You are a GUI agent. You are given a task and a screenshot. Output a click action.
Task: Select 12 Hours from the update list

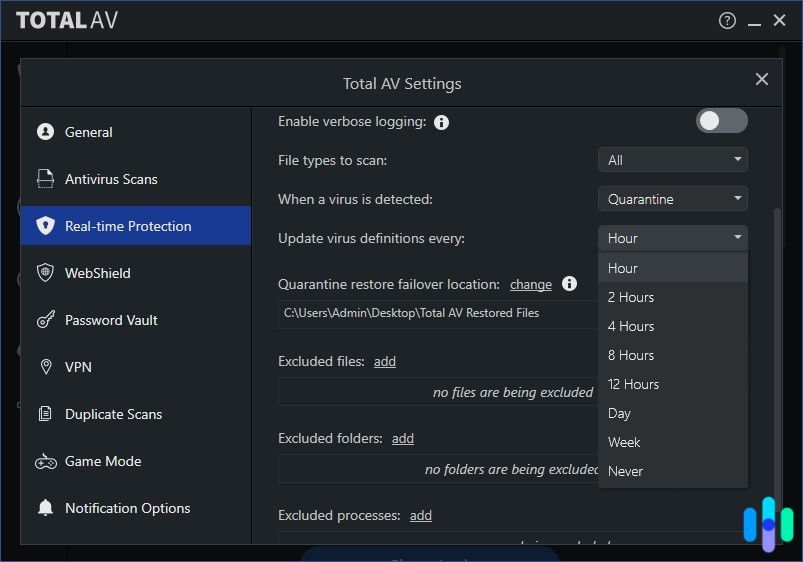[633, 384]
